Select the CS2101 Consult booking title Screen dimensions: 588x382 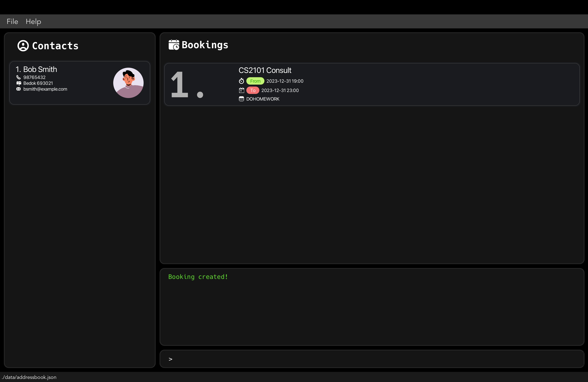pos(265,70)
